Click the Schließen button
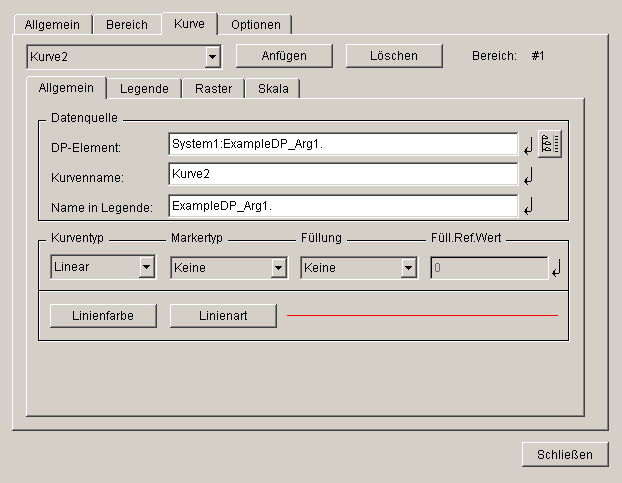The width and height of the screenshot is (622, 483). [565, 454]
